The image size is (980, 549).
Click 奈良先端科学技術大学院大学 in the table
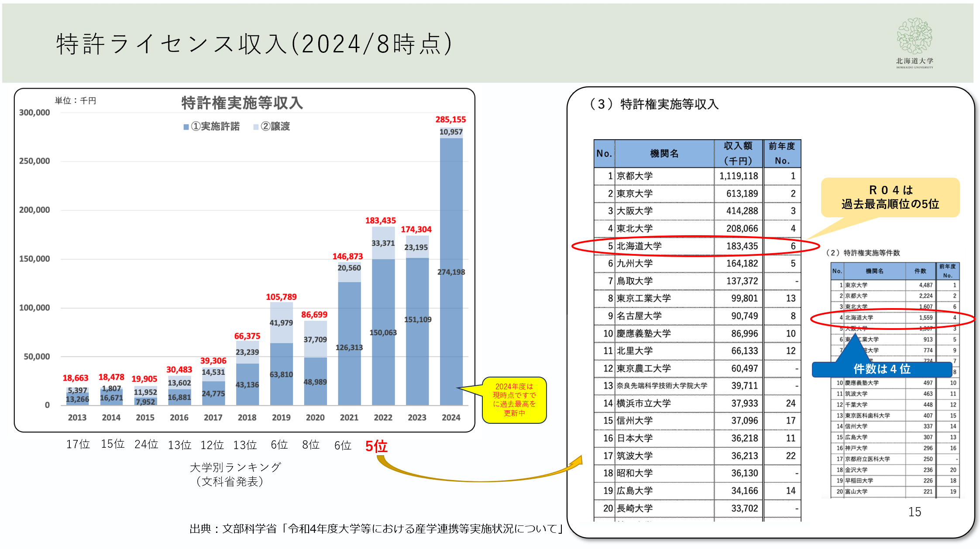(662, 386)
